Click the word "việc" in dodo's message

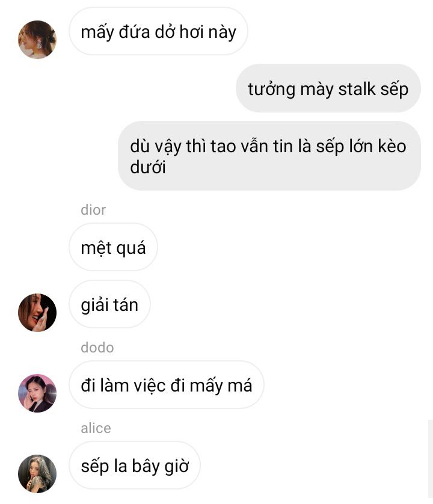coord(150,386)
